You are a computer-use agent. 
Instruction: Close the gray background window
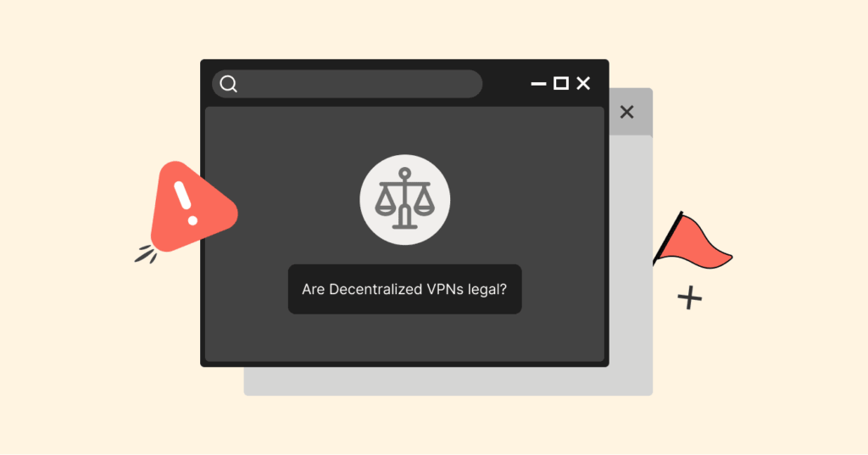coord(626,113)
